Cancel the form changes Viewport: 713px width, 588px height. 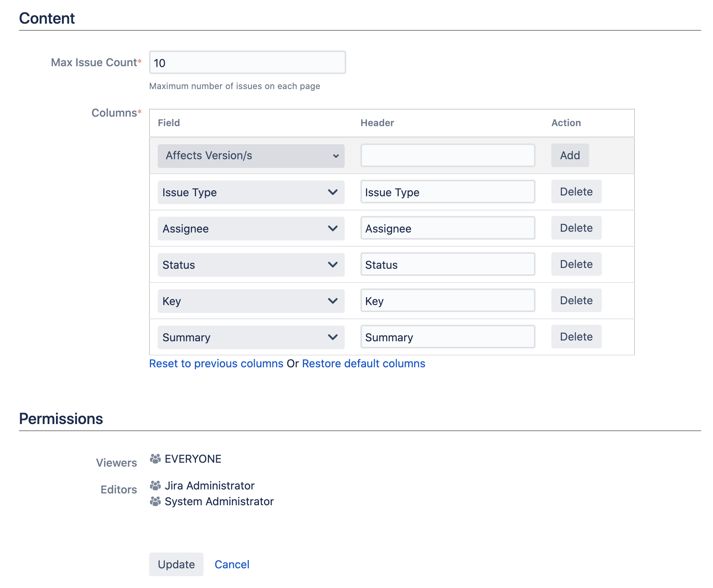[x=232, y=564]
